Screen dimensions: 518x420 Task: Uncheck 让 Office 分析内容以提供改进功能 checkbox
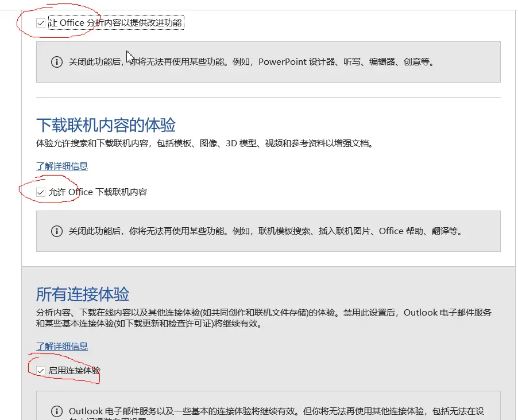pyautogui.click(x=41, y=23)
